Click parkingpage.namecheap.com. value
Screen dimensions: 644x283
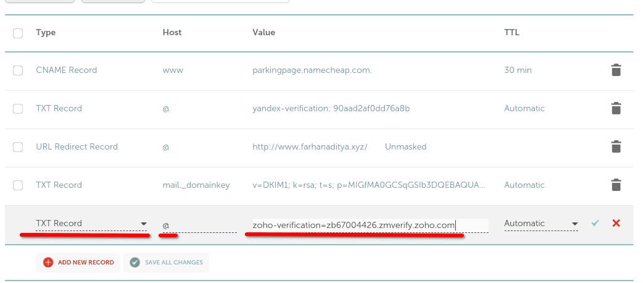point(312,70)
